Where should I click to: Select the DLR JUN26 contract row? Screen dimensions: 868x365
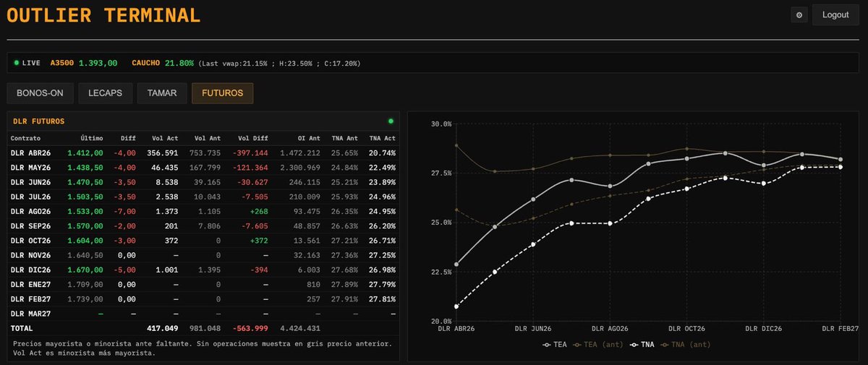pos(203,182)
